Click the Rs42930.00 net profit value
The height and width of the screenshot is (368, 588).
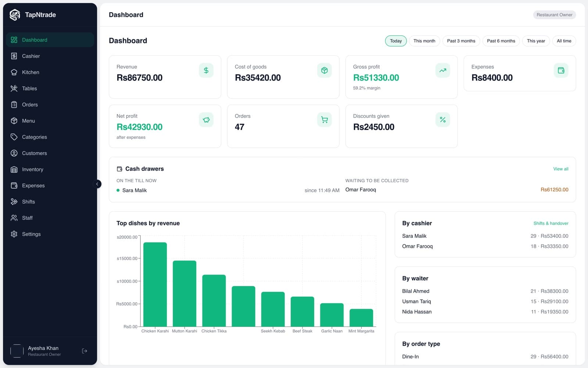[140, 127]
